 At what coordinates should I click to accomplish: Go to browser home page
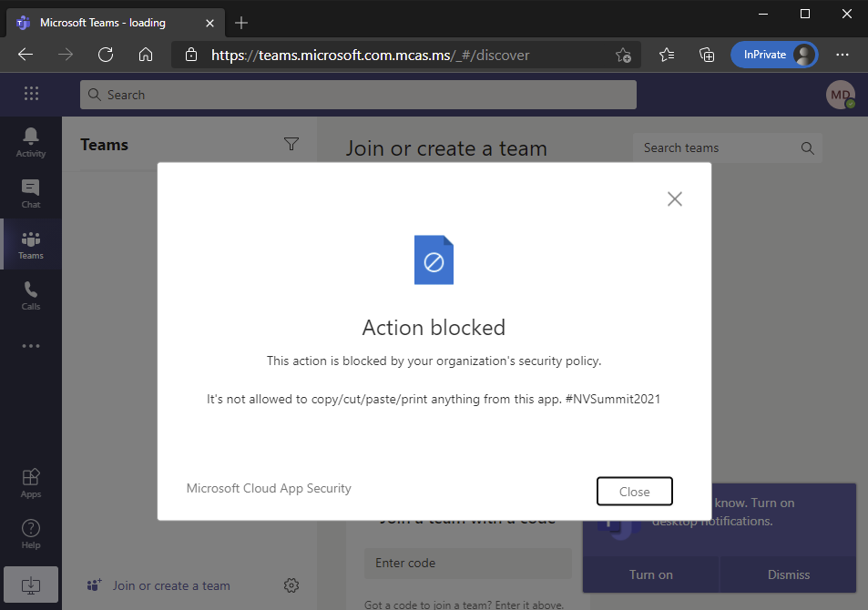click(x=146, y=55)
